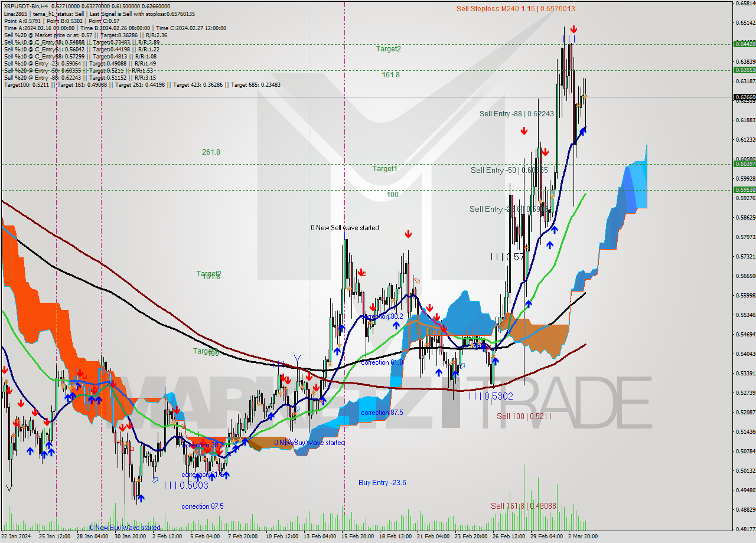The width and height of the screenshot is (756, 543).
Task: Click the 0.65814 price axis value
Action: point(745,4)
